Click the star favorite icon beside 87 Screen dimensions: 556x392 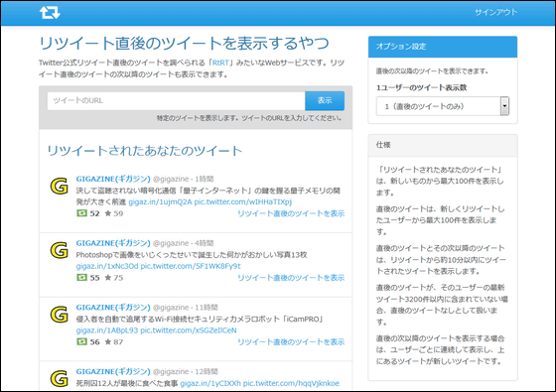click(108, 341)
